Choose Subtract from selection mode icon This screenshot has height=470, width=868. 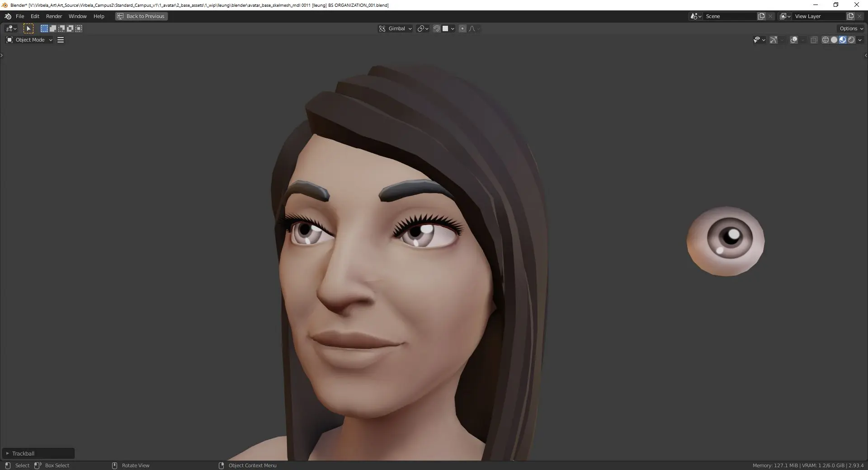(x=61, y=28)
